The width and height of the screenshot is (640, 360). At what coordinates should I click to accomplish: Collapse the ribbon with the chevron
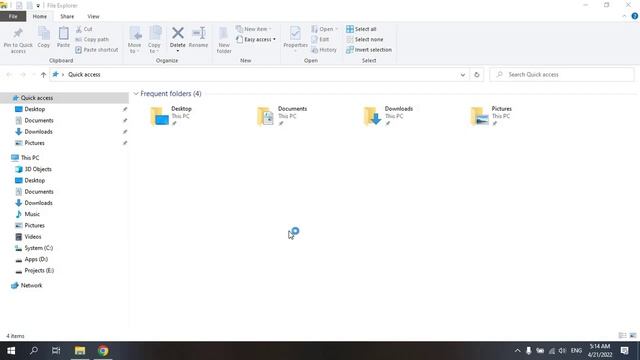click(x=624, y=16)
